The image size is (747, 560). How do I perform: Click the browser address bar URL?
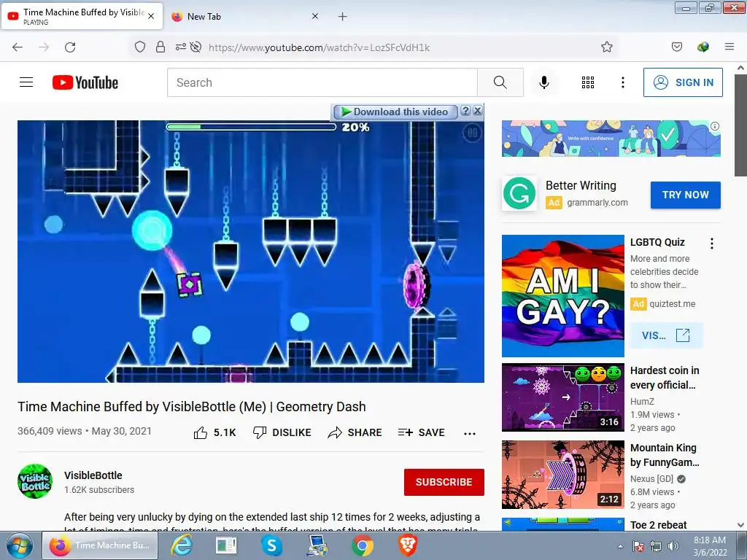[x=320, y=47]
